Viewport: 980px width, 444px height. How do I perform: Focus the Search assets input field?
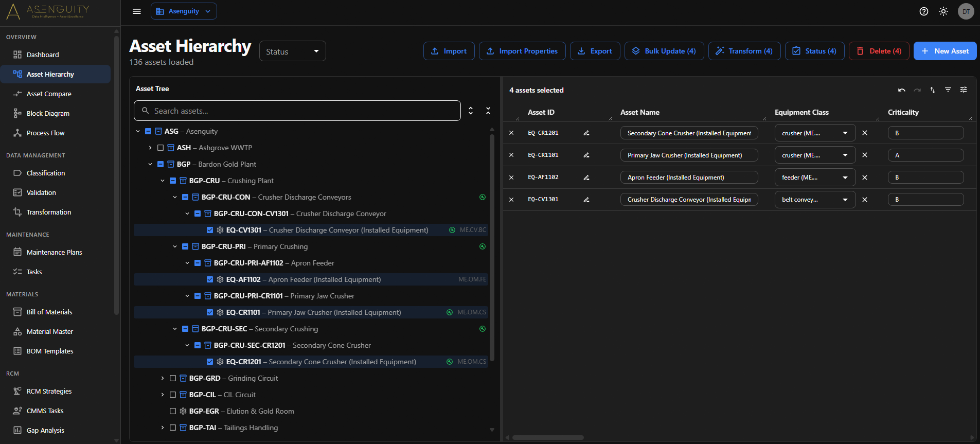(297, 111)
